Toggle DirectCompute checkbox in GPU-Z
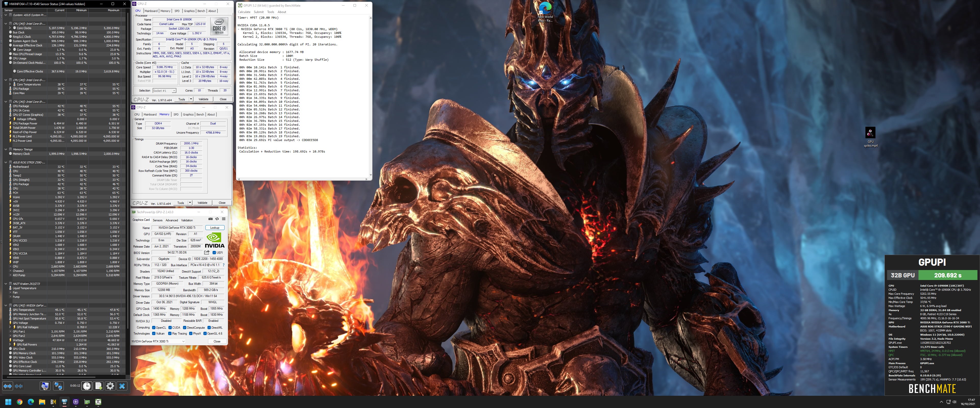The image size is (980, 408). pyautogui.click(x=185, y=327)
